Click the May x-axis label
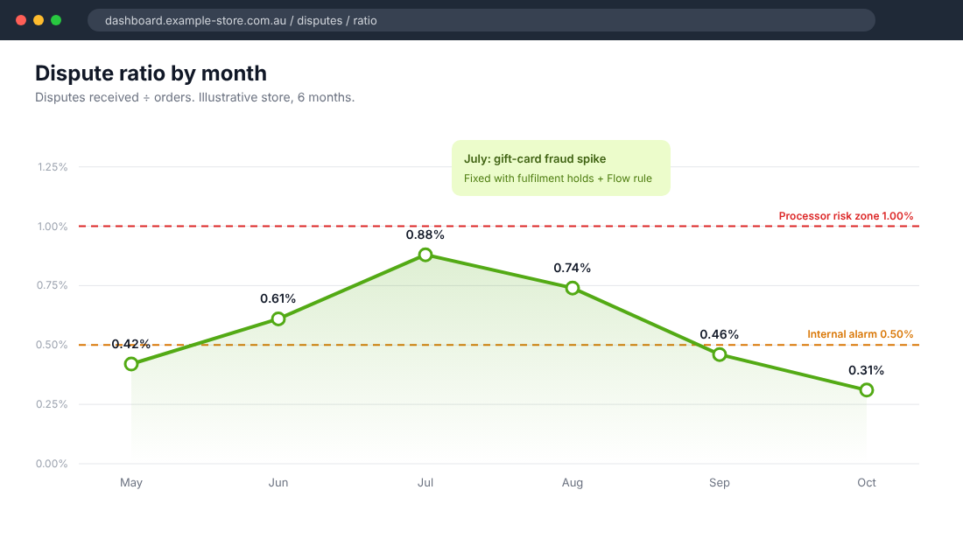Image resolution: width=963 pixels, height=560 pixels. 130,483
